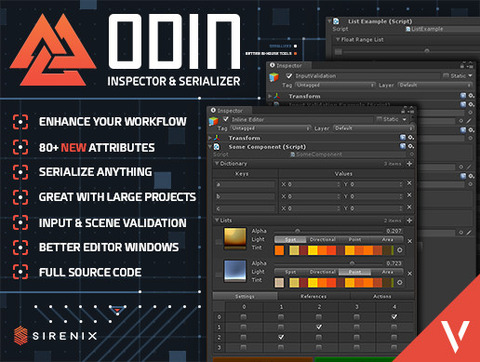480x362 pixels.
Task: Collapse the Dictionary foldout
Action: 217,163
